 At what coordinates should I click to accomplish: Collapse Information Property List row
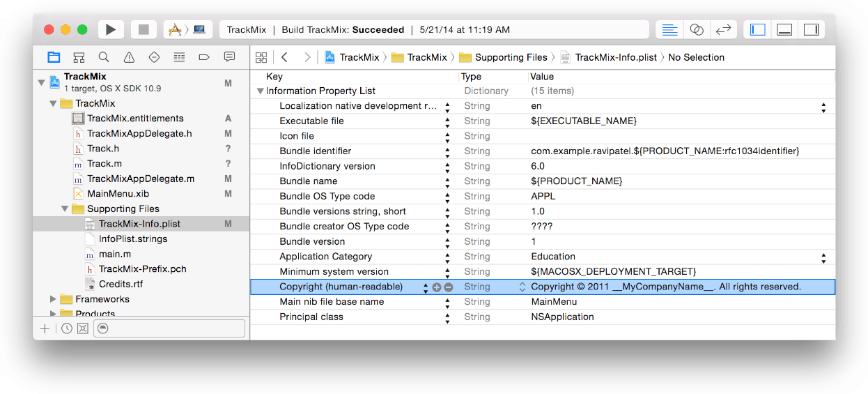coord(261,91)
